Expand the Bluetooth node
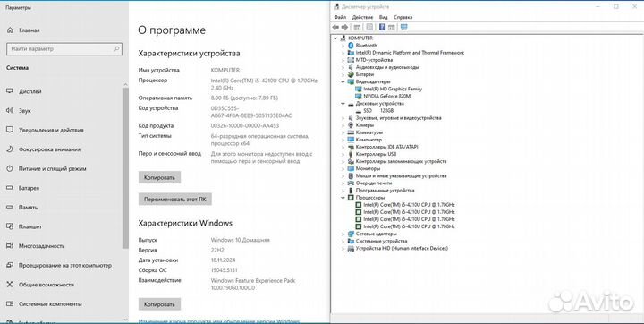The width and height of the screenshot is (644, 324). coord(343,46)
